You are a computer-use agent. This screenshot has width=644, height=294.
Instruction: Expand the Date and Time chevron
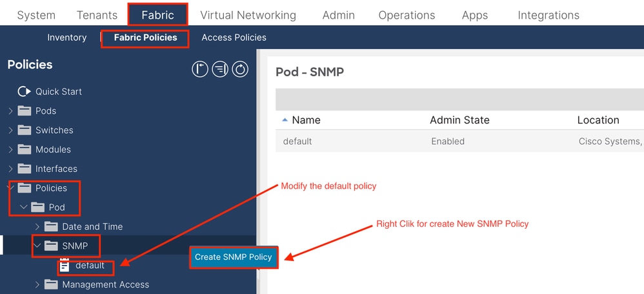[38, 226]
